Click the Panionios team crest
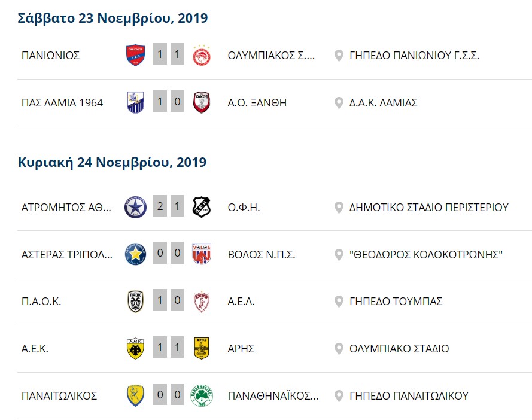 135,55
